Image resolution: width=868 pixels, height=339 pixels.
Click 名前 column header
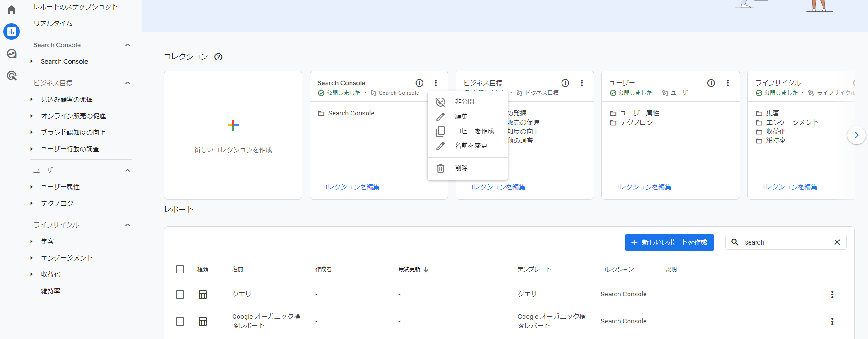click(x=238, y=269)
